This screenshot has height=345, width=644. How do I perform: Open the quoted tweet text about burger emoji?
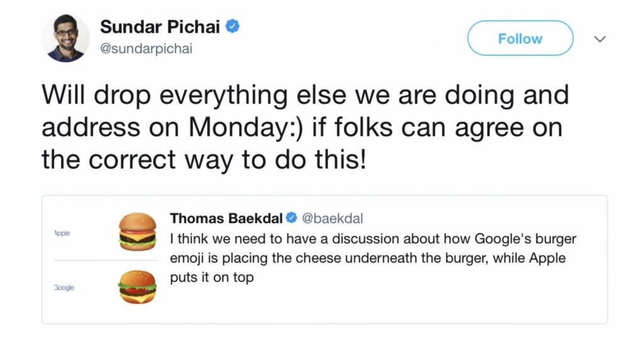pyautogui.click(x=373, y=258)
